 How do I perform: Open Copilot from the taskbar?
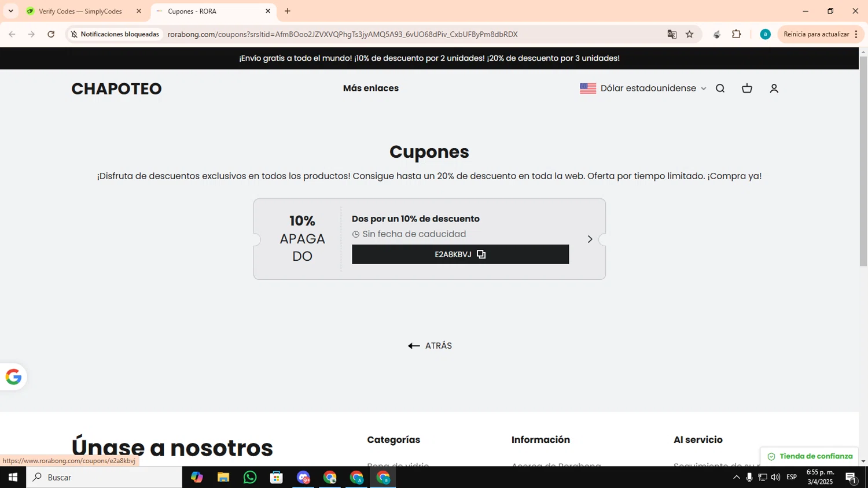[197, 477]
